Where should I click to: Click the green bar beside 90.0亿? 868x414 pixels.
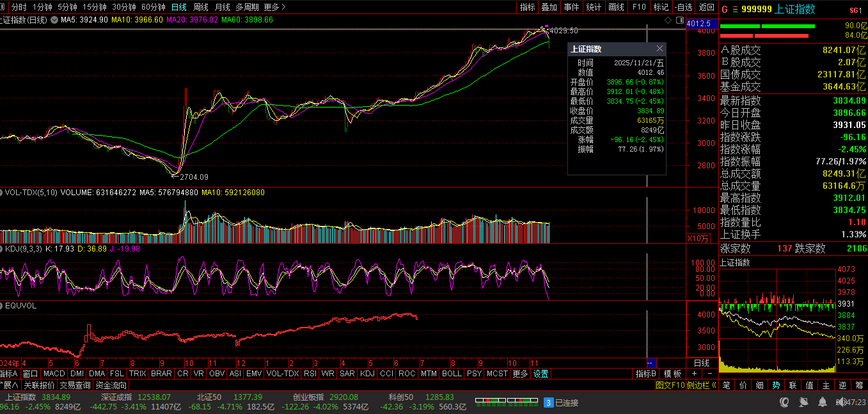point(768,26)
